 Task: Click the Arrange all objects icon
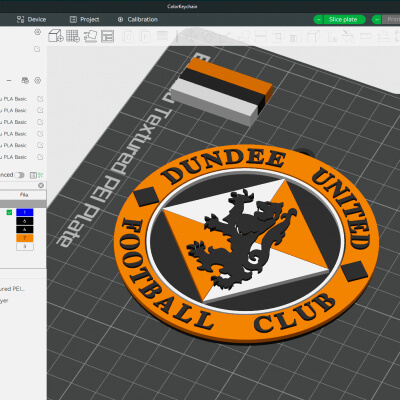pos(107,36)
